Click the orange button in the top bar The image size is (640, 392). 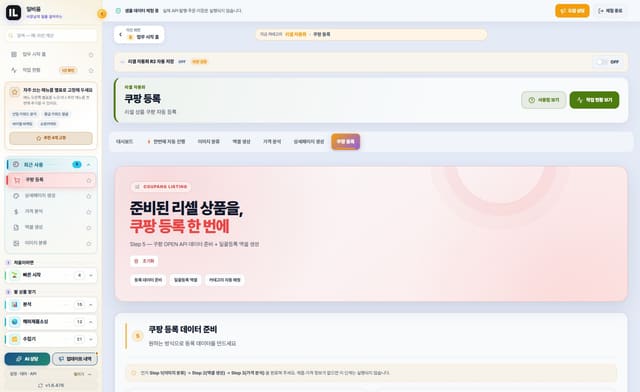pyautogui.click(x=572, y=11)
